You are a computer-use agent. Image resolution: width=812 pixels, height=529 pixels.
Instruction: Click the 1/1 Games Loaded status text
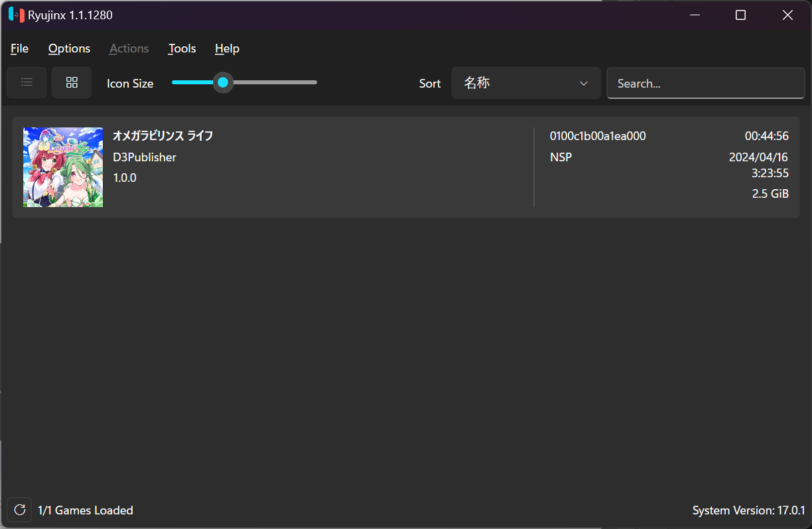point(86,510)
